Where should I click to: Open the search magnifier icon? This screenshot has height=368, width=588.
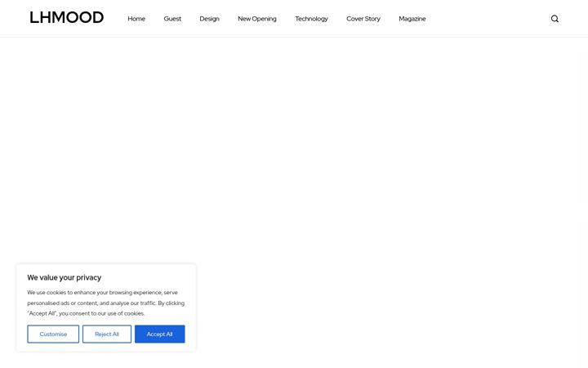(x=555, y=19)
